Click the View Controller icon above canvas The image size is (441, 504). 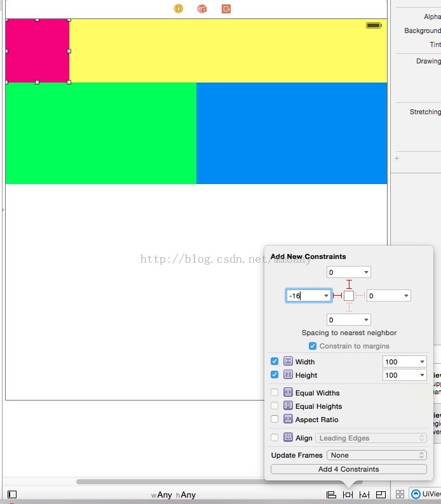179,9
